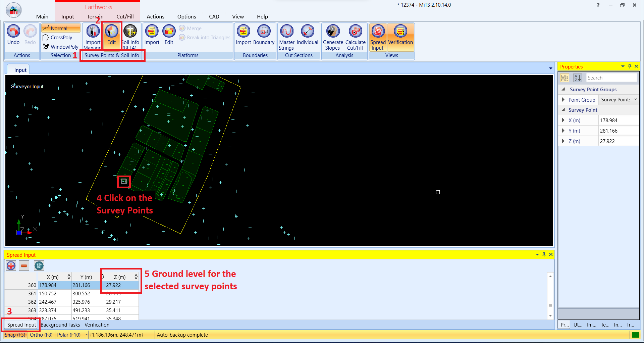Open Individual cut section tool

308,35
